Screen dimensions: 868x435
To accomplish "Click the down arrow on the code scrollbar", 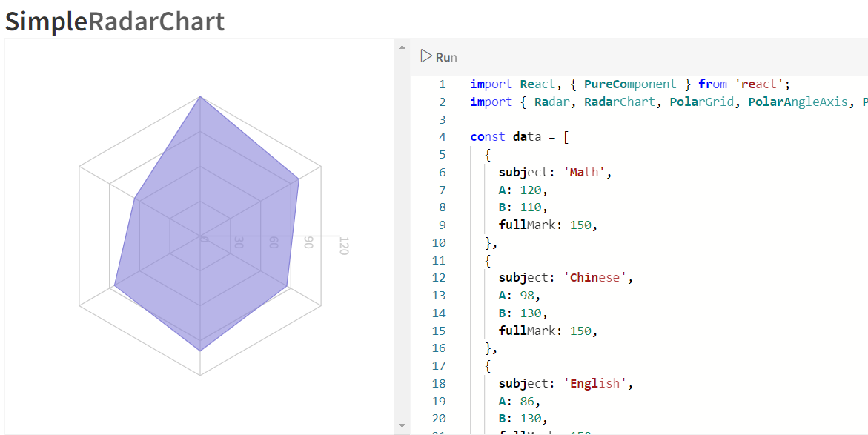I will 402,426.
